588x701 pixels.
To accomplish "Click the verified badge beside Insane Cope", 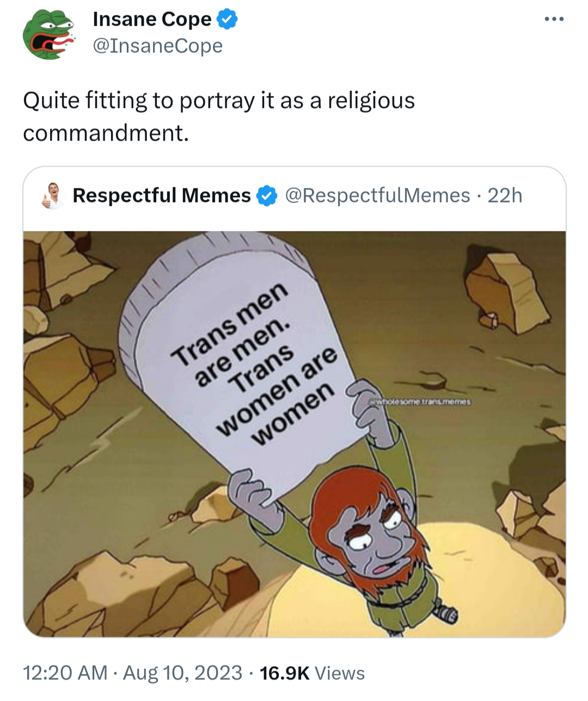I will pyautogui.click(x=226, y=20).
